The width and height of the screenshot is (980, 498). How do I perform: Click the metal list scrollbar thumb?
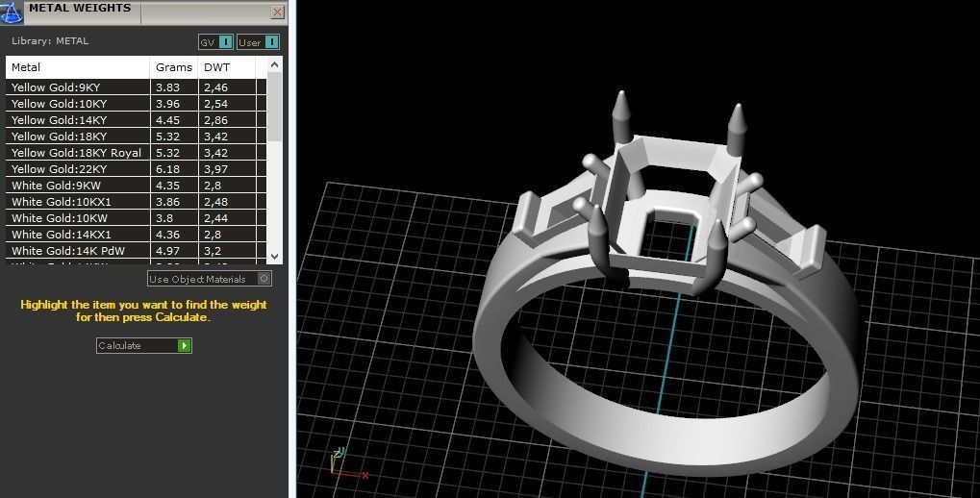[x=274, y=106]
